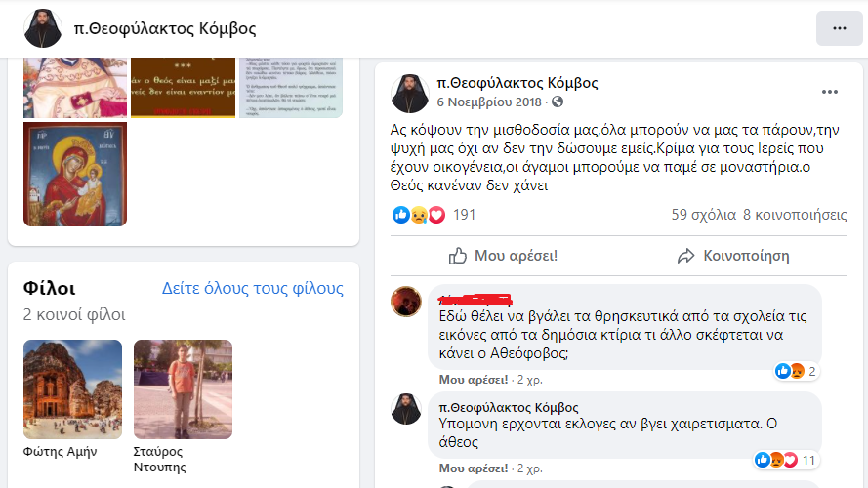View the 8 κοινοποιήσεις shares
The image size is (868, 488).
(x=795, y=215)
